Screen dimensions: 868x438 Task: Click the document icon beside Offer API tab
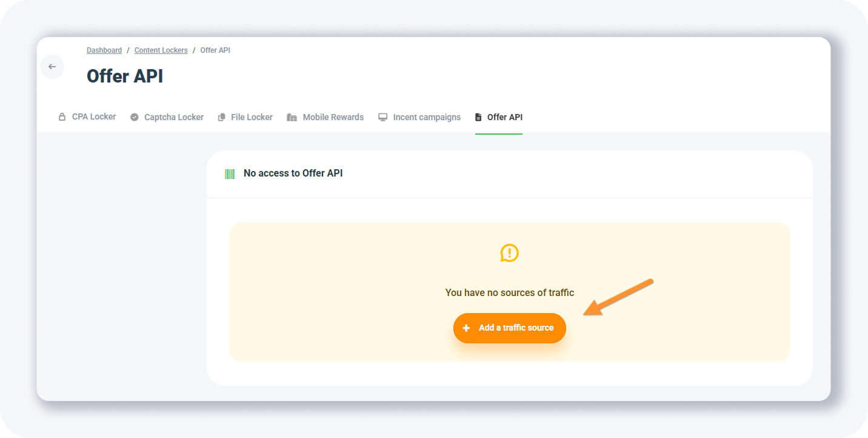point(478,117)
